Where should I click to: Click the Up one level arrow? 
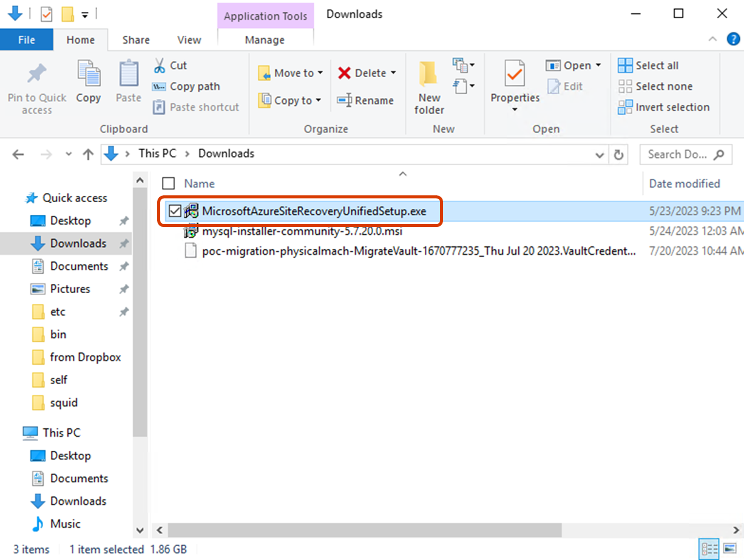[x=88, y=154]
